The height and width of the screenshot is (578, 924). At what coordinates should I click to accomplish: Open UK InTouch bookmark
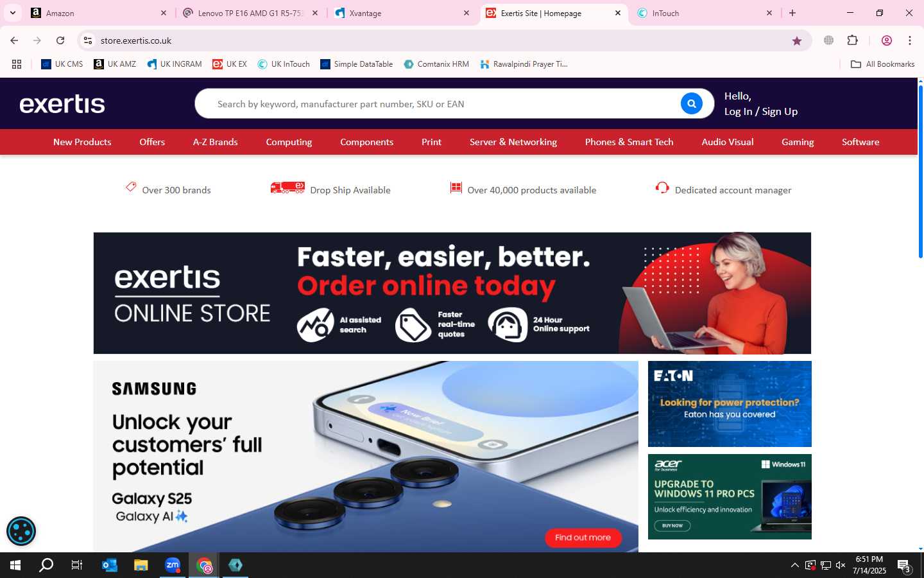click(x=284, y=64)
